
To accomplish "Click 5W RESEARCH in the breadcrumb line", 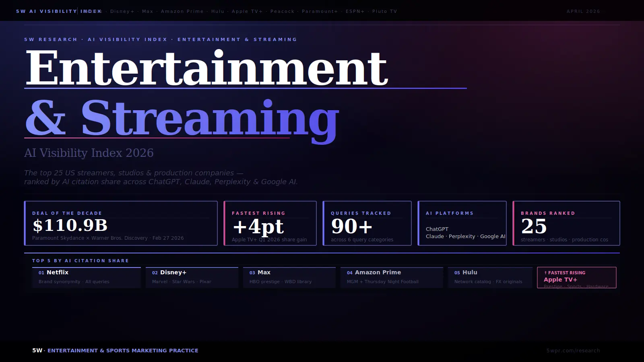I will pos(51,39).
